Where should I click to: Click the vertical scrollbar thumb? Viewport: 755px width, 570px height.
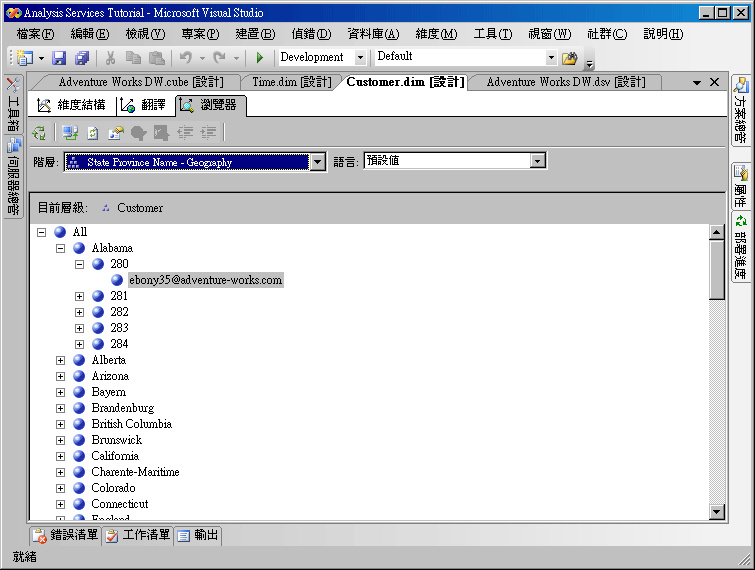click(x=716, y=270)
